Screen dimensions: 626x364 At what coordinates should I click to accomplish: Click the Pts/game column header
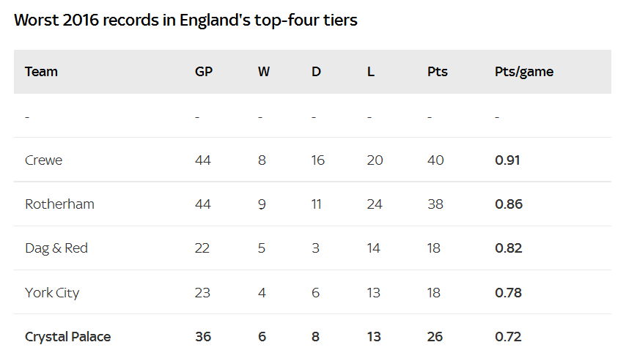(x=524, y=72)
